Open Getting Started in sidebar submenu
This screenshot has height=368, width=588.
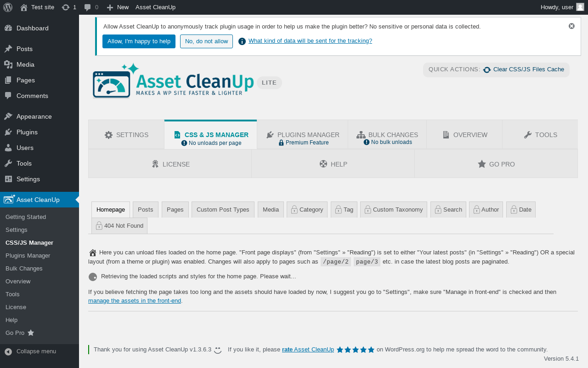(x=26, y=217)
